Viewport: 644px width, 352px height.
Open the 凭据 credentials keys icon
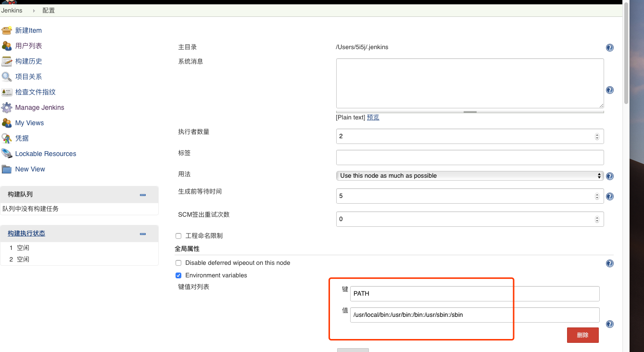pos(7,138)
